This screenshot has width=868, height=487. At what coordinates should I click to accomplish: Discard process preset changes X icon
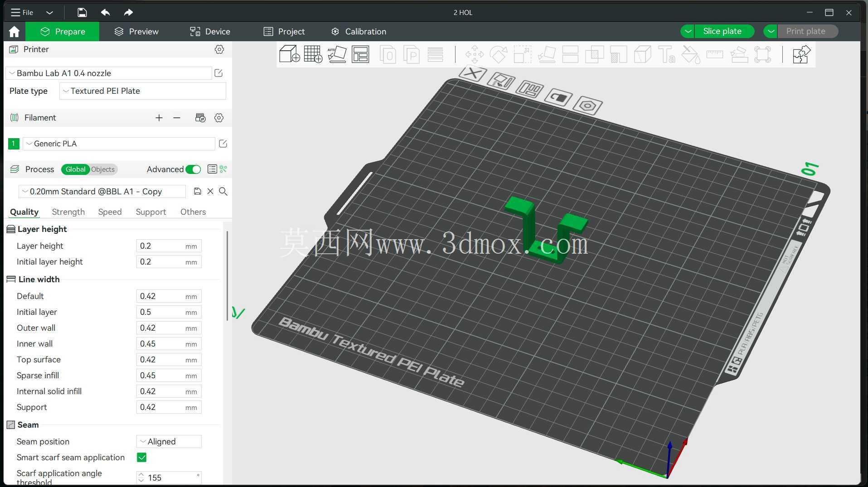(210, 191)
